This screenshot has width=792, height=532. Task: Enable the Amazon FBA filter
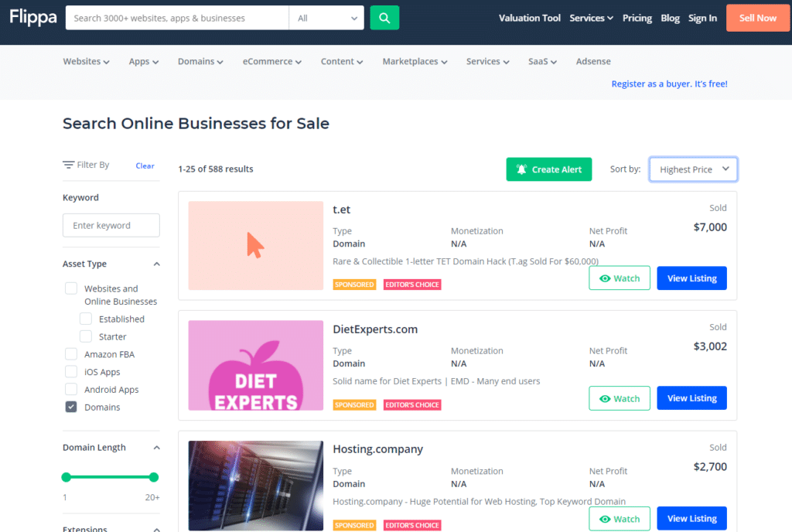(71, 354)
